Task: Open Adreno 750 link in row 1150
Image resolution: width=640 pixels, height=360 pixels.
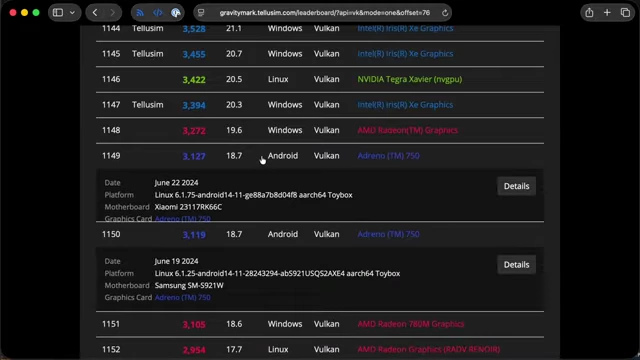Action: [388, 234]
